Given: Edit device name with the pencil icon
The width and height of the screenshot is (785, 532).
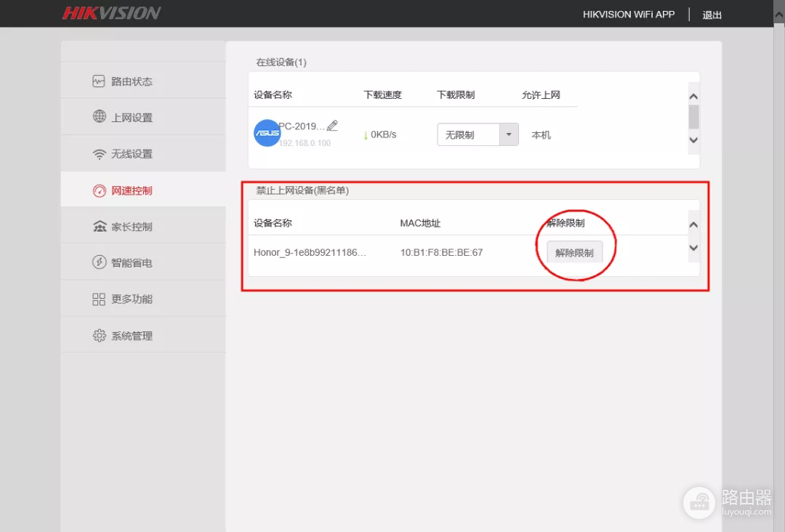Looking at the screenshot, I should [x=333, y=126].
